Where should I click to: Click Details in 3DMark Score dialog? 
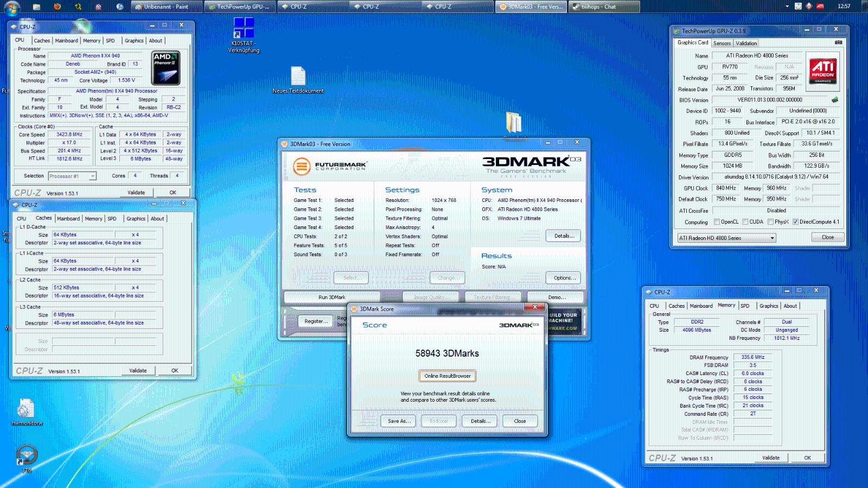480,421
